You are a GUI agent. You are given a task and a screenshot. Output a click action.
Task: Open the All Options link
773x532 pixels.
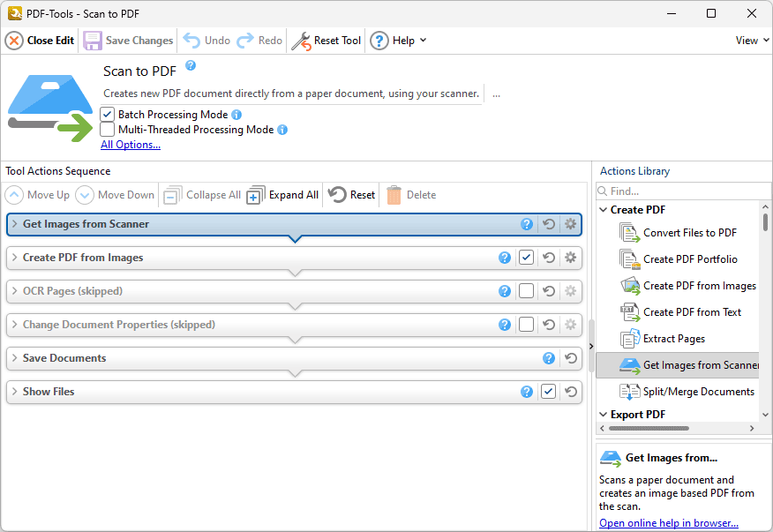pos(131,145)
